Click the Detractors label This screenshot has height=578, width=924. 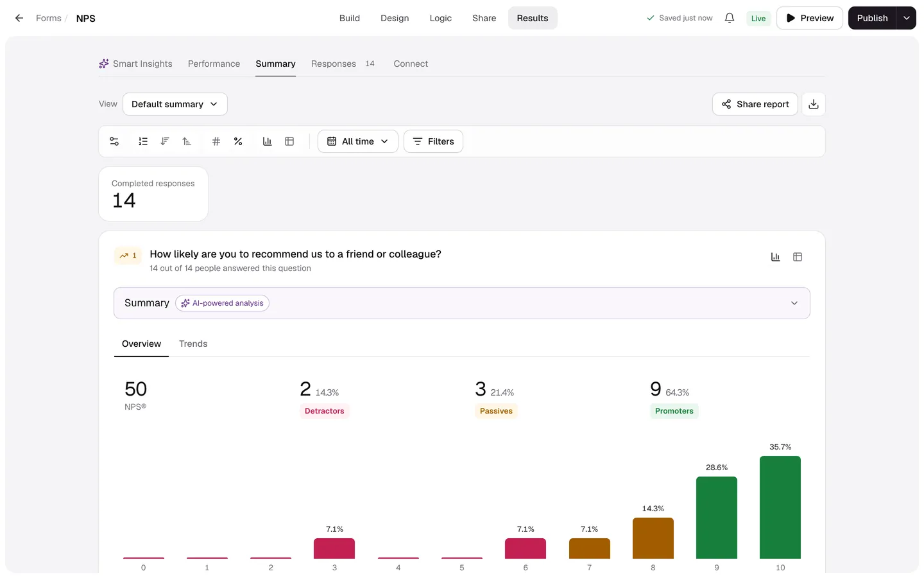tap(325, 411)
